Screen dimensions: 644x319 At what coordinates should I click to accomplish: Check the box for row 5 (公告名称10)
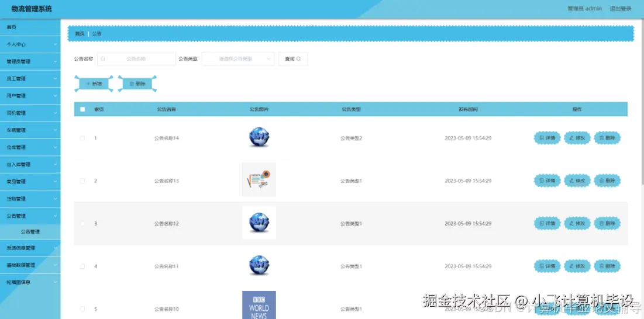pyautogui.click(x=82, y=308)
